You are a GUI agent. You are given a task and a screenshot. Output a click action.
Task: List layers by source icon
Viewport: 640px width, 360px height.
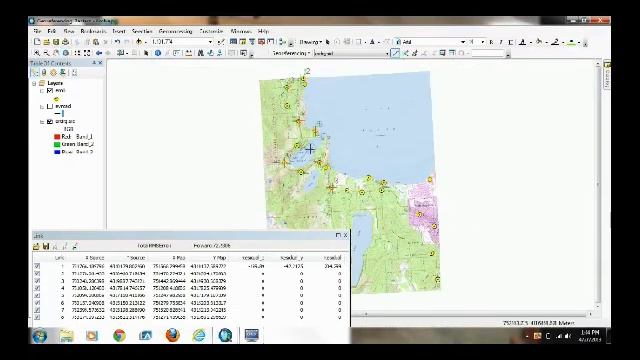[44, 73]
